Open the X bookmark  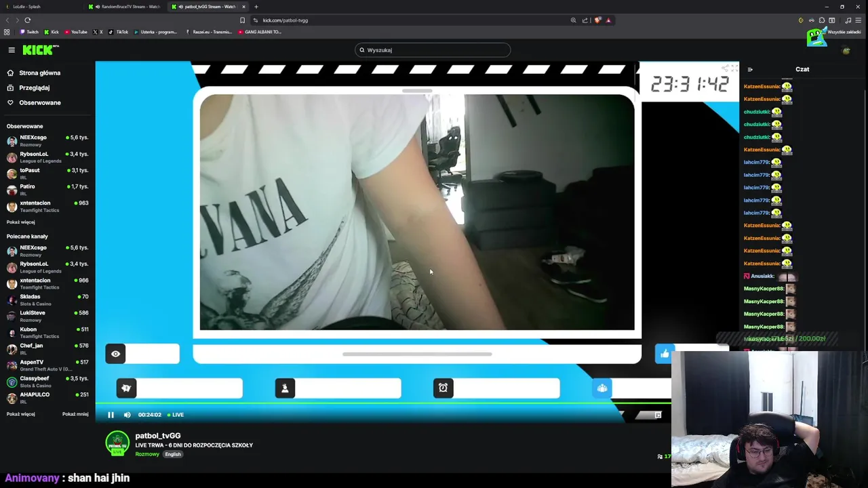point(97,32)
